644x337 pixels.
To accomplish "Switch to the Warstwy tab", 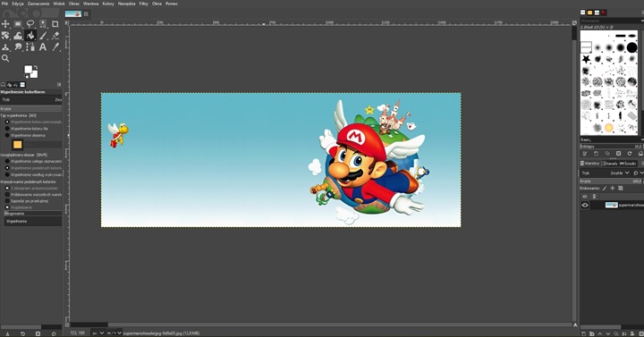I will (x=589, y=164).
